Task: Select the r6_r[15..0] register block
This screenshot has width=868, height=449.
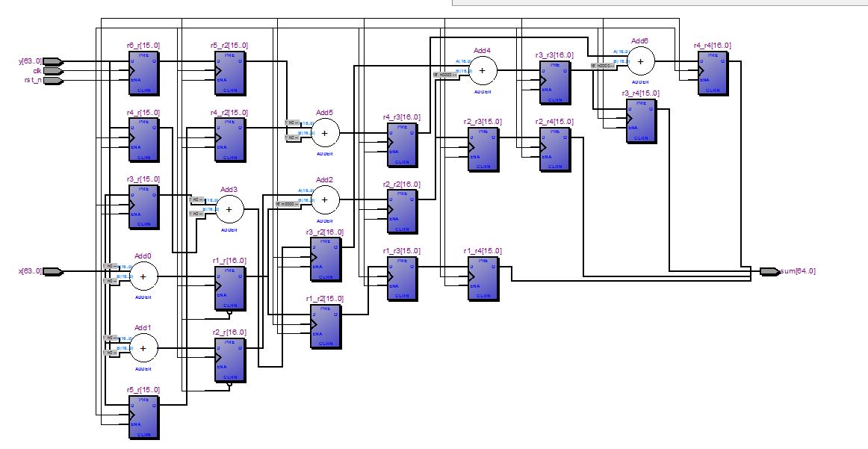Action: (x=143, y=73)
